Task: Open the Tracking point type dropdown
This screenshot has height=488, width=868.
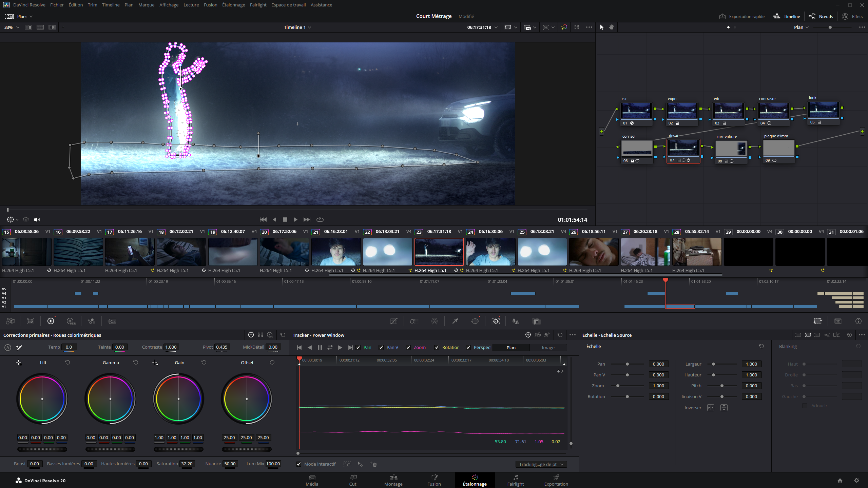Action: [541, 464]
